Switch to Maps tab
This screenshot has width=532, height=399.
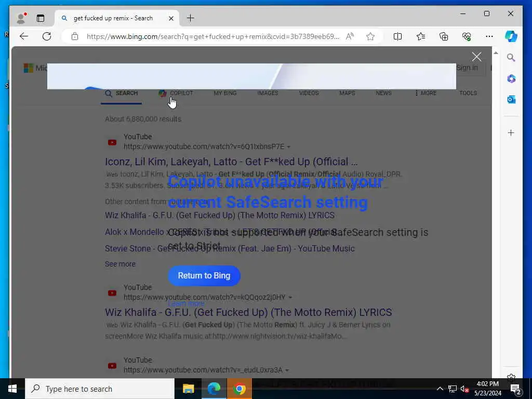347,94
